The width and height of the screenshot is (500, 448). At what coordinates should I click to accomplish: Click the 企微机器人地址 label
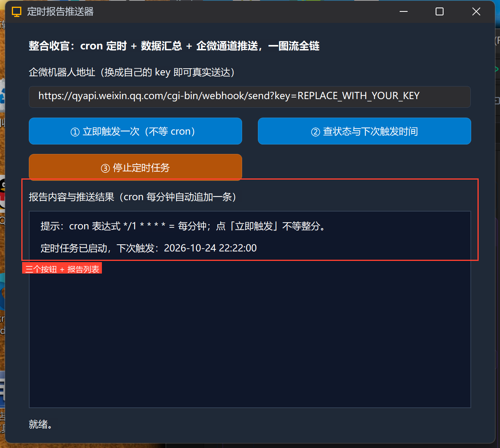coord(132,72)
